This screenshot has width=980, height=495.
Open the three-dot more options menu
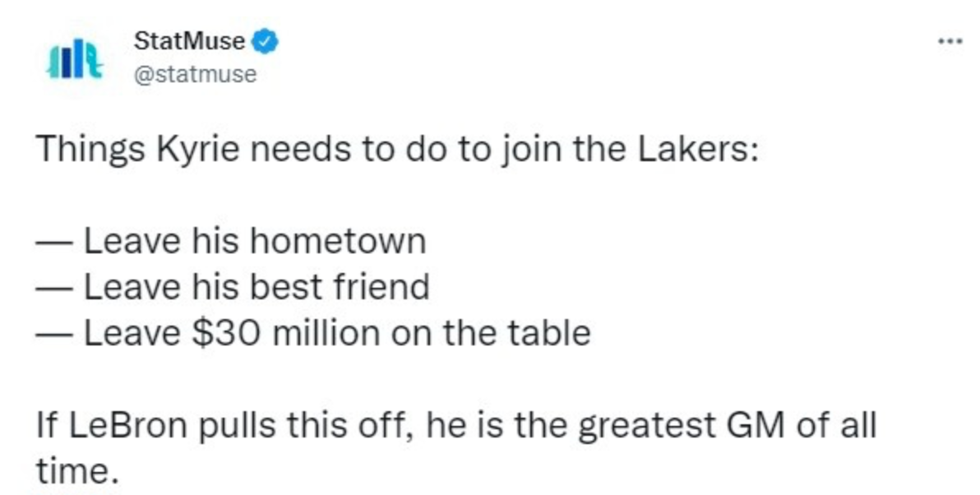[x=950, y=42]
